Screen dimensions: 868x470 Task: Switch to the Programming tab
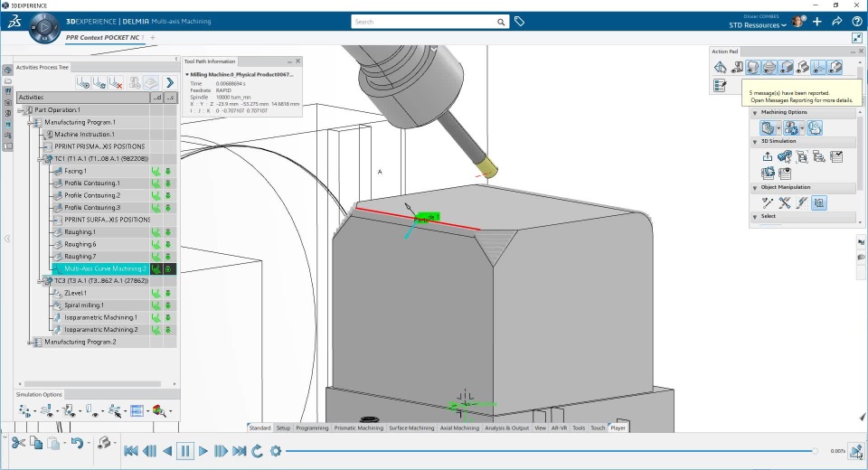[312, 428]
